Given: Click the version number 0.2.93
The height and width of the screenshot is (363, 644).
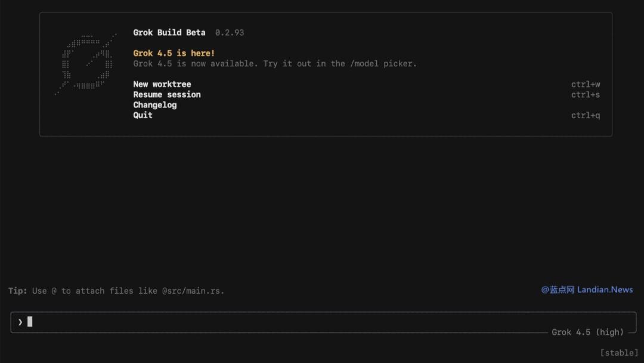Looking at the screenshot, I should (x=229, y=32).
